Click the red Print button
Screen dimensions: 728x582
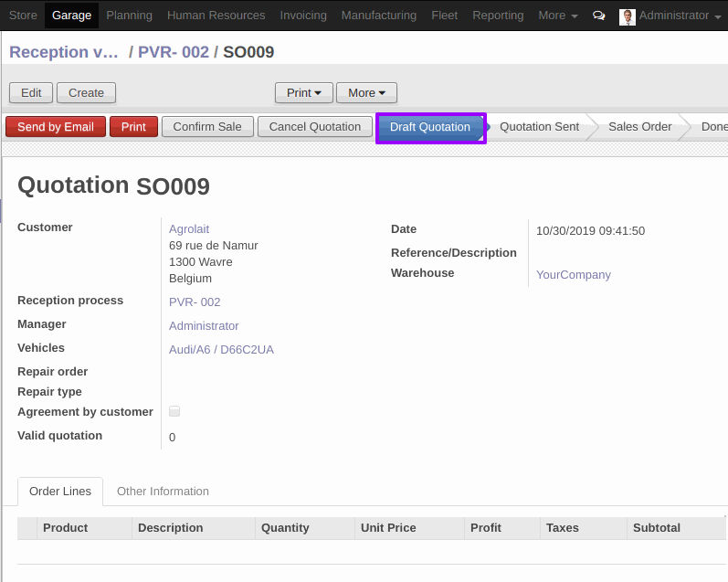point(133,127)
